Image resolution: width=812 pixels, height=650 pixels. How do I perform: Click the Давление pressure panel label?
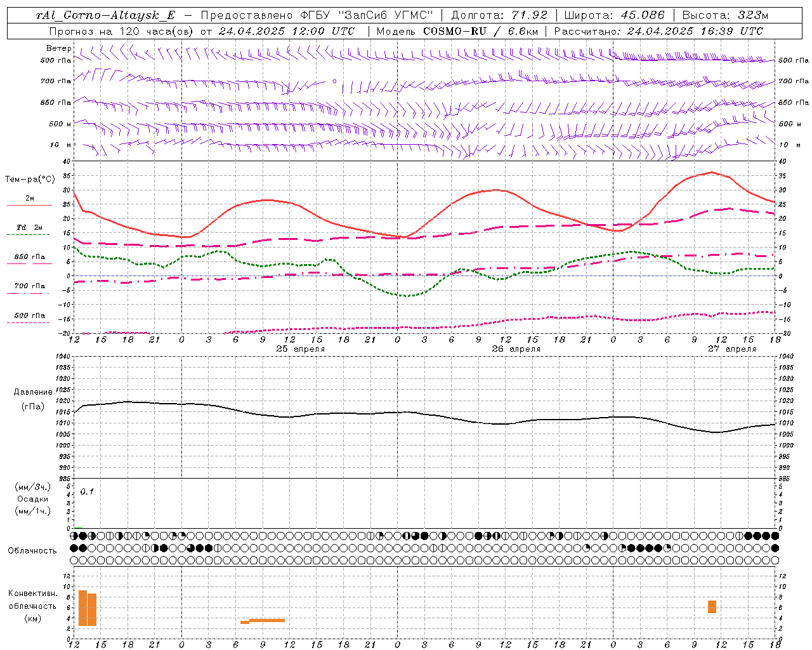[x=33, y=392]
